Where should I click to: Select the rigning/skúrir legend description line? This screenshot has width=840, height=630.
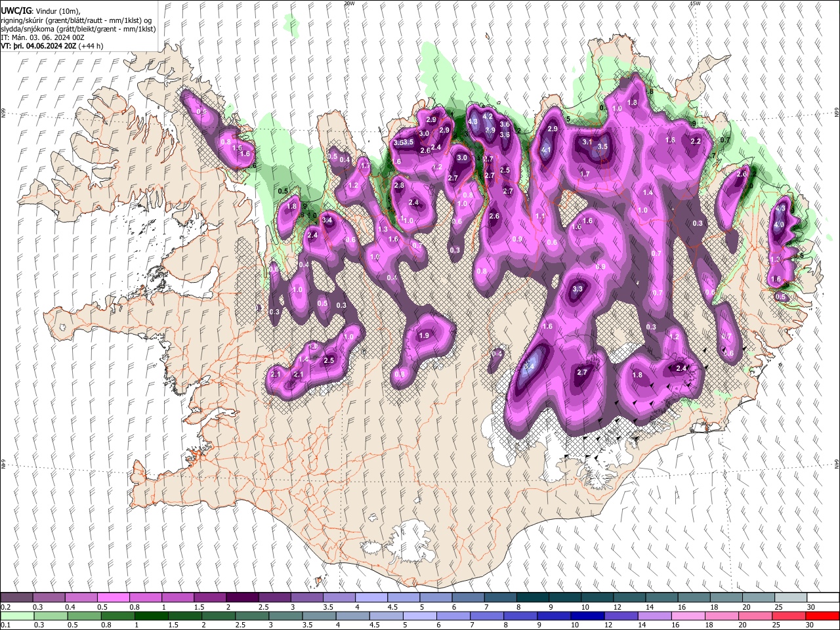coord(77,20)
